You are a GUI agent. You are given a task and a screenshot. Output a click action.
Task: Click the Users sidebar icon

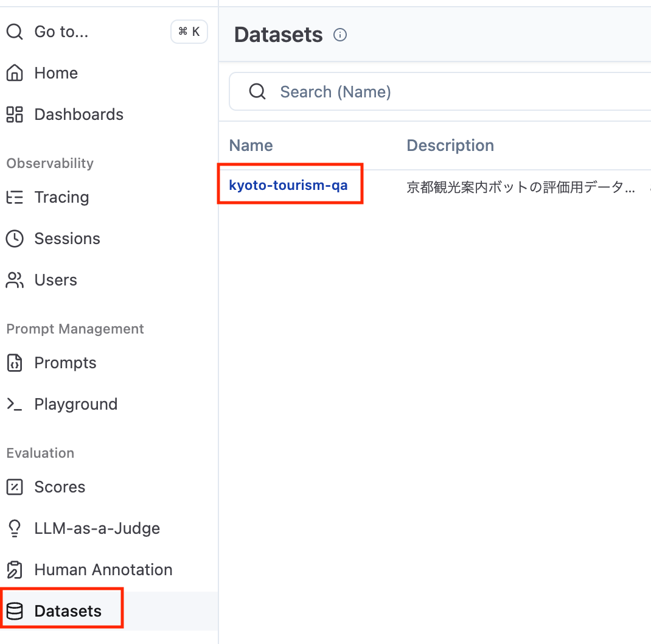click(14, 279)
